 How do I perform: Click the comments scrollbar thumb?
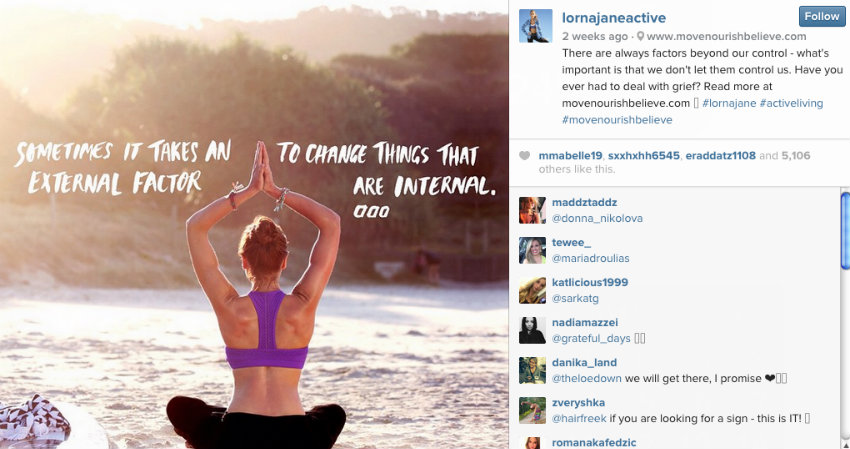[845, 230]
